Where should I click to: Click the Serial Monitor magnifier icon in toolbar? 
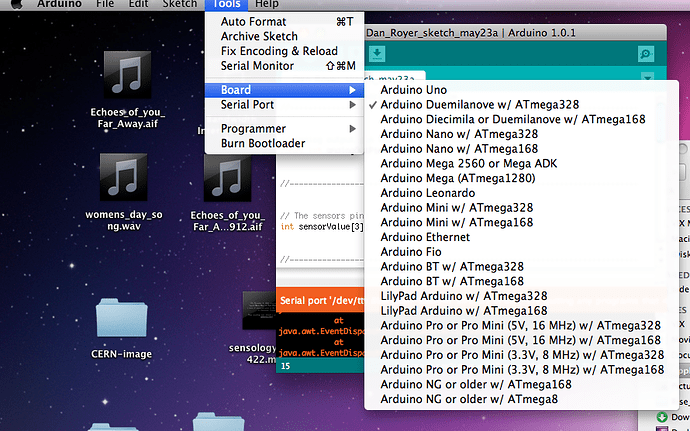[646, 54]
